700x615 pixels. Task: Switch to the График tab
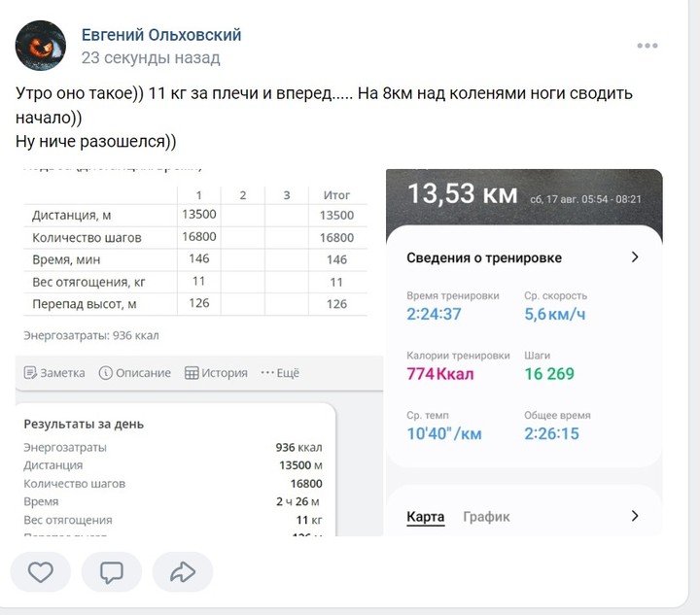486,517
